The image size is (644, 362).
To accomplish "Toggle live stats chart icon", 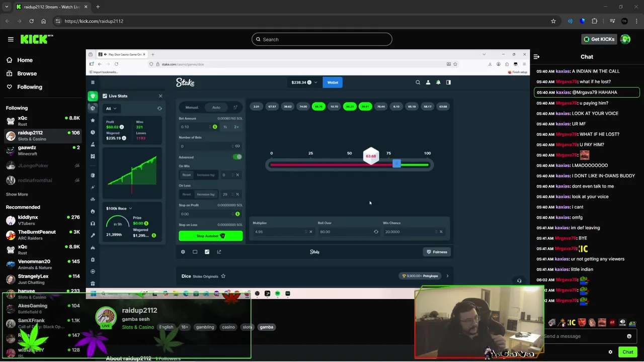I will [x=207, y=252].
